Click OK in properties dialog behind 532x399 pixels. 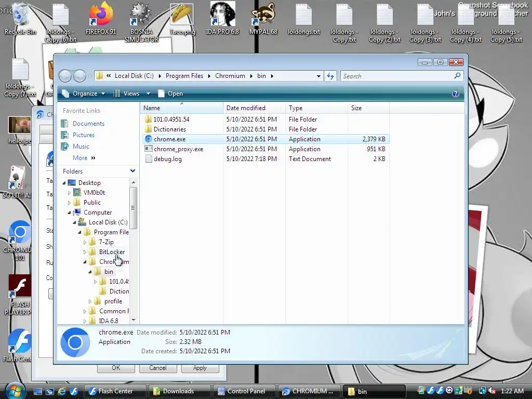[116, 368]
